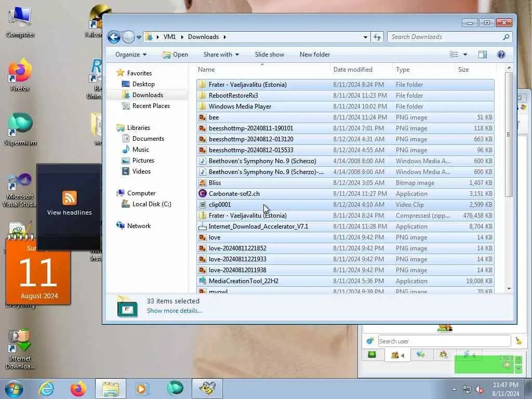This screenshot has width=532, height=399.
Task: Open Local Disk (C:)
Action: tap(152, 204)
